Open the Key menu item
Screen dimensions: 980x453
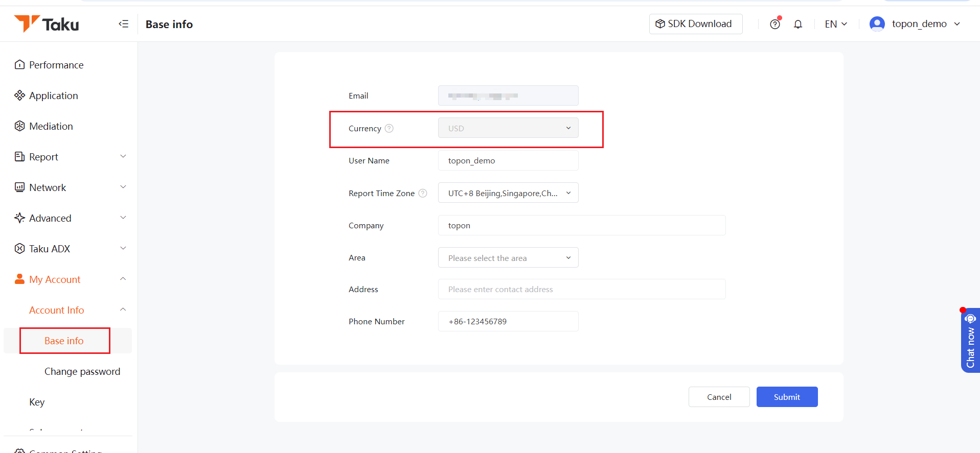(37, 402)
